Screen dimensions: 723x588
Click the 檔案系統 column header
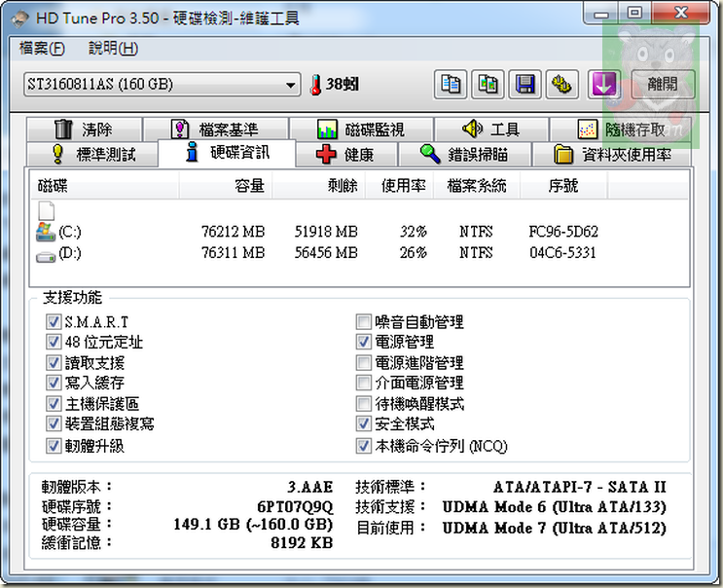pyautogui.click(x=477, y=186)
